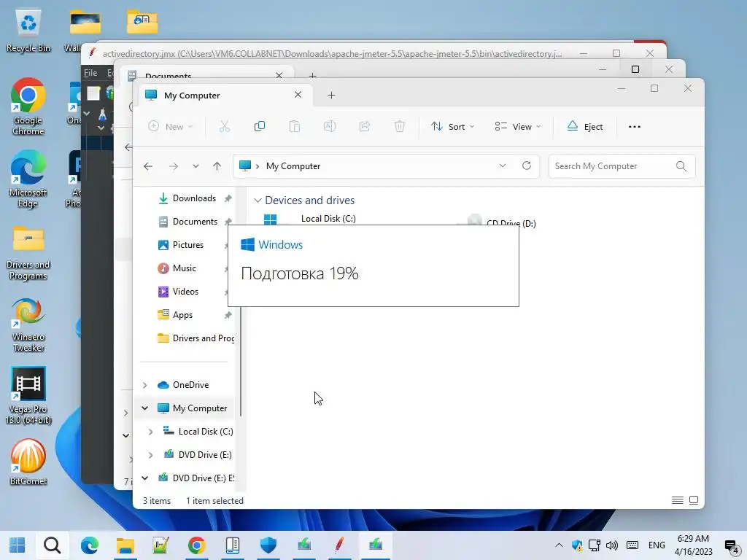
Task: Open Recycle Bin desktop icon
Action: pyautogui.click(x=28, y=31)
